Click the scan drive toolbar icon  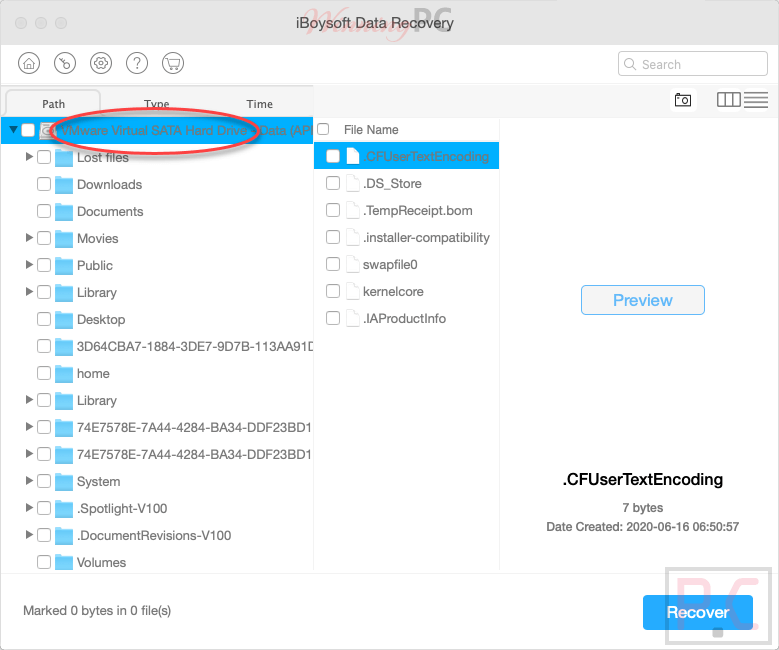(65, 63)
